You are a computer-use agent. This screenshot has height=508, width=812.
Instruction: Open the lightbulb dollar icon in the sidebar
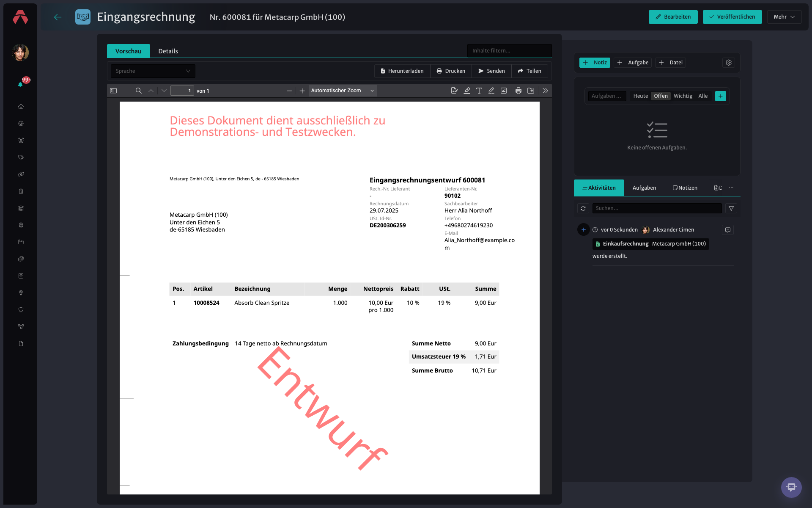click(x=21, y=293)
